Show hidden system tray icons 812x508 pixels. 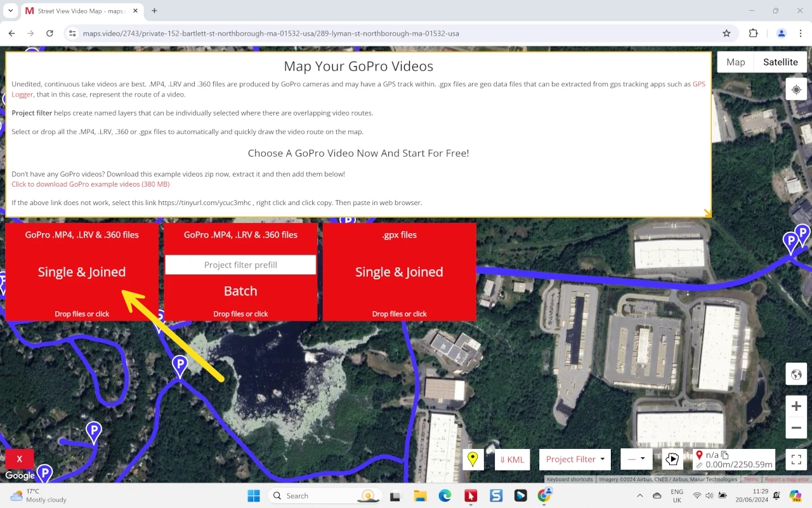pyautogui.click(x=639, y=495)
